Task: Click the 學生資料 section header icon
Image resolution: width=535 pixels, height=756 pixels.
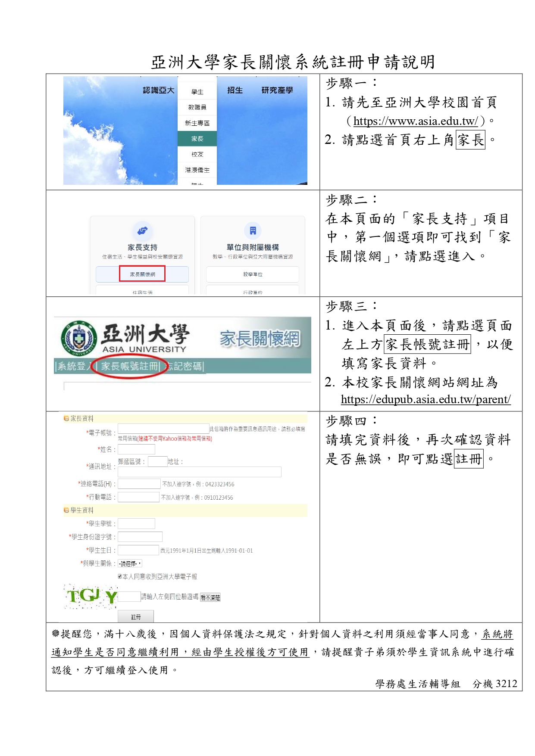Action: point(66,510)
